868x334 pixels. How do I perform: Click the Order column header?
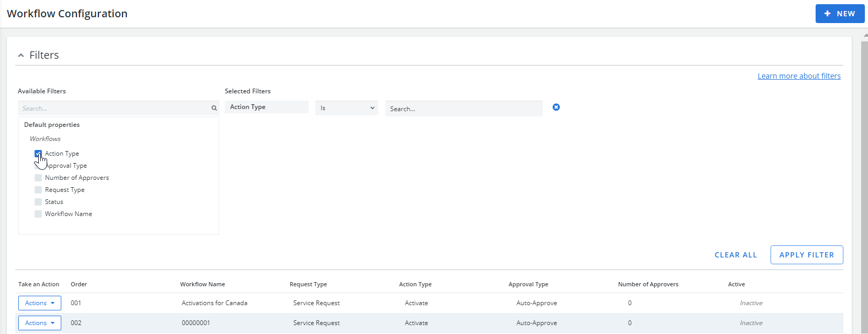(79, 284)
